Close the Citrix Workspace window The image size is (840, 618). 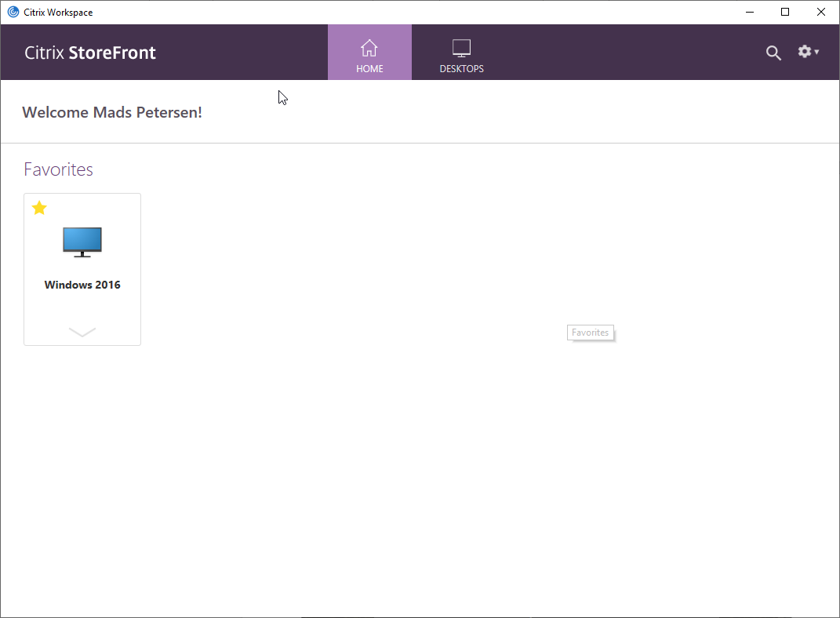point(820,12)
